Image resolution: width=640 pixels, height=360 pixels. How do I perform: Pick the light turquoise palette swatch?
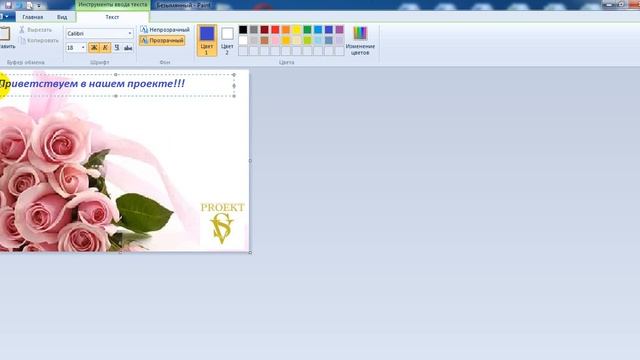[x=318, y=40]
